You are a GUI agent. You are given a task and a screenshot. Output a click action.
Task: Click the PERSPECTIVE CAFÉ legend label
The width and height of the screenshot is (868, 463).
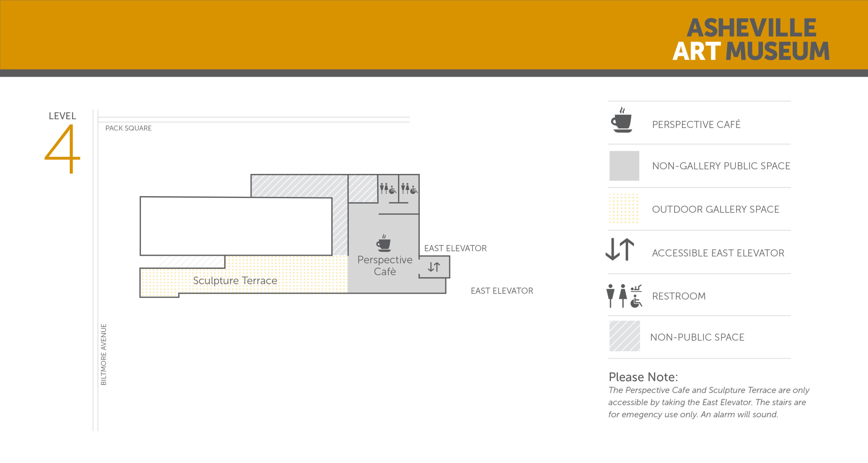tap(696, 124)
